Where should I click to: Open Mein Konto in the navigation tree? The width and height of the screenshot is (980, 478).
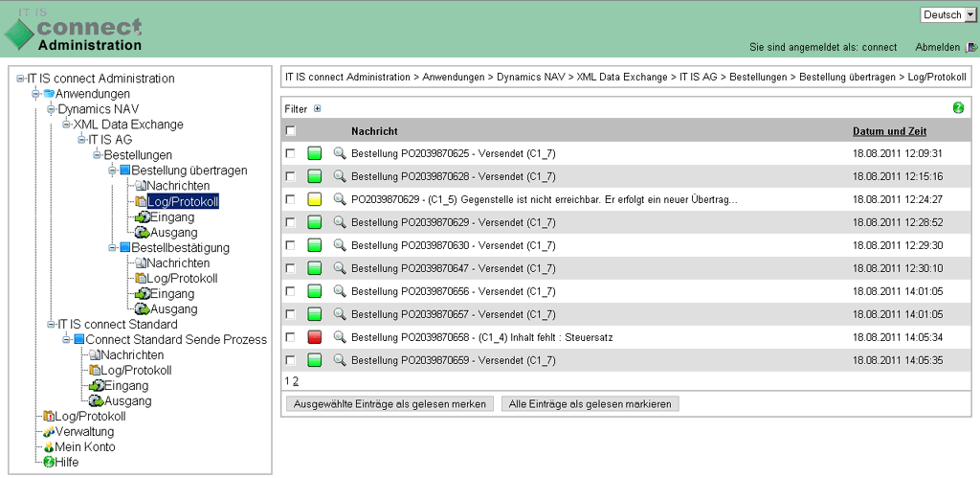point(85,447)
